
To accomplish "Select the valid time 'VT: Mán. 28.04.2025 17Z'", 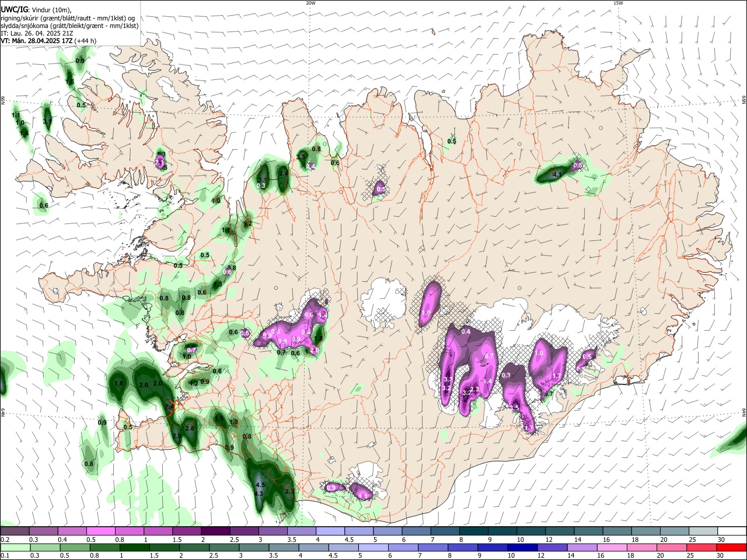I will coord(36,41).
